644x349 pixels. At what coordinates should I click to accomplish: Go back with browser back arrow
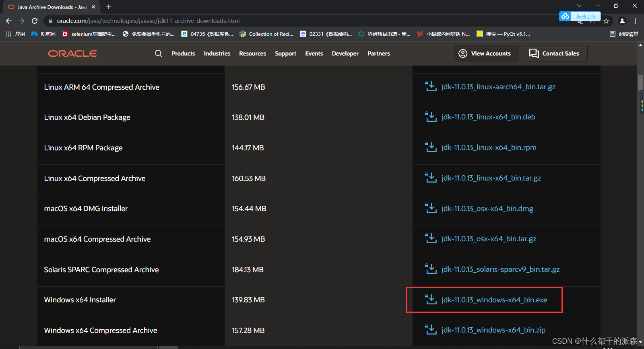pyautogui.click(x=9, y=21)
